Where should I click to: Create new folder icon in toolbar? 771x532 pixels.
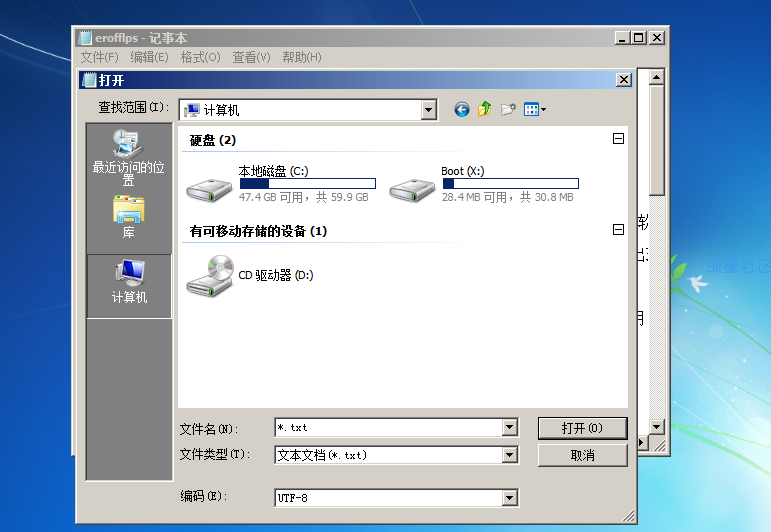[x=509, y=110]
